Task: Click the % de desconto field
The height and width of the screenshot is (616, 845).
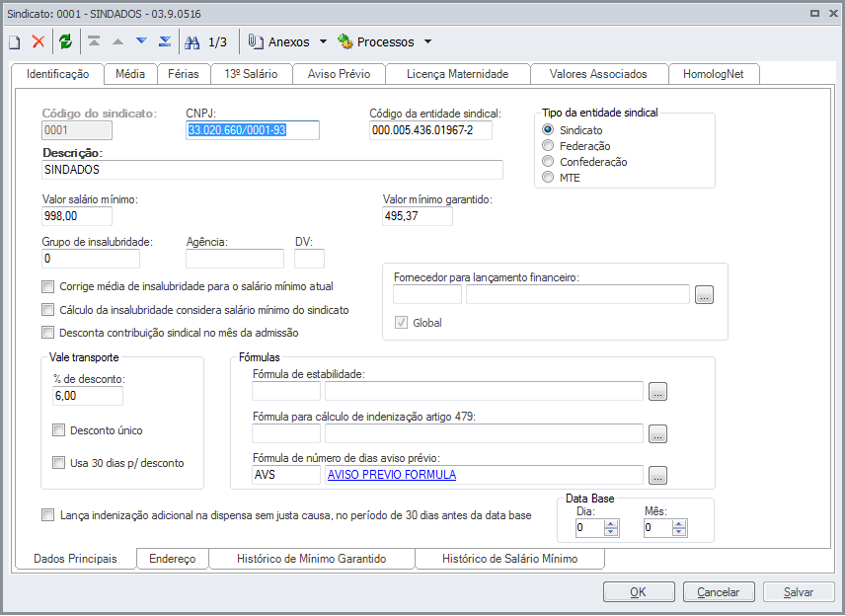Action: click(88, 396)
